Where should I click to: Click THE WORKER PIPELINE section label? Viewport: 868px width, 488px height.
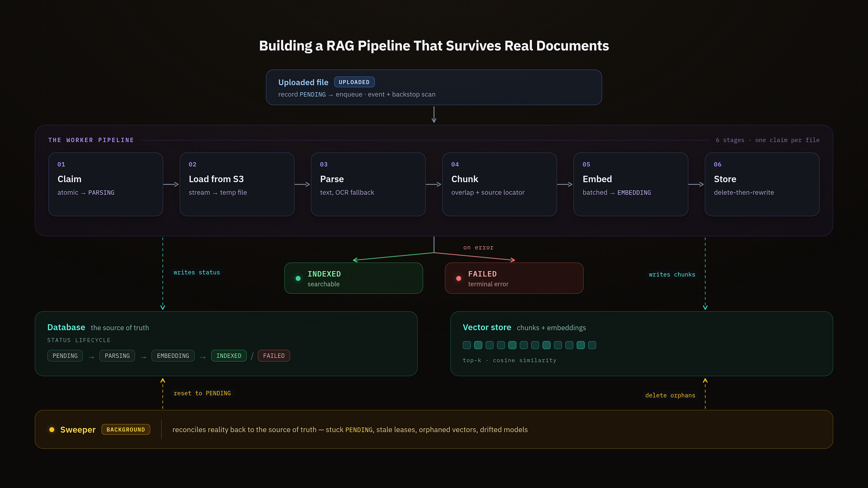pos(91,140)
